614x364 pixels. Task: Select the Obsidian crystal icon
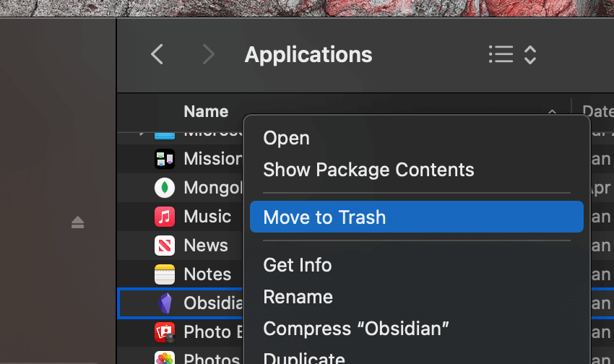[x=165, y=303]
